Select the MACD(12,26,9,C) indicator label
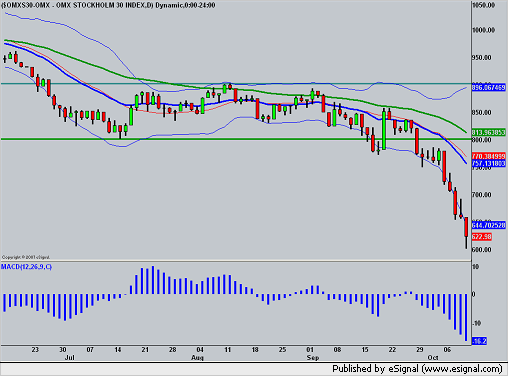 click(x=26, y=267)
